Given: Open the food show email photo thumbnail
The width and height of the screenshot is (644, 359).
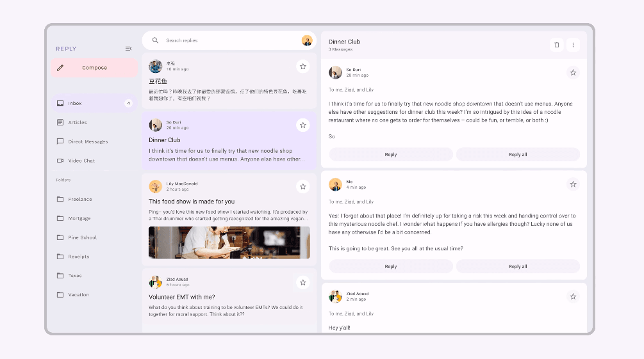Looking at the screenshot, I should tap(229, 243).
